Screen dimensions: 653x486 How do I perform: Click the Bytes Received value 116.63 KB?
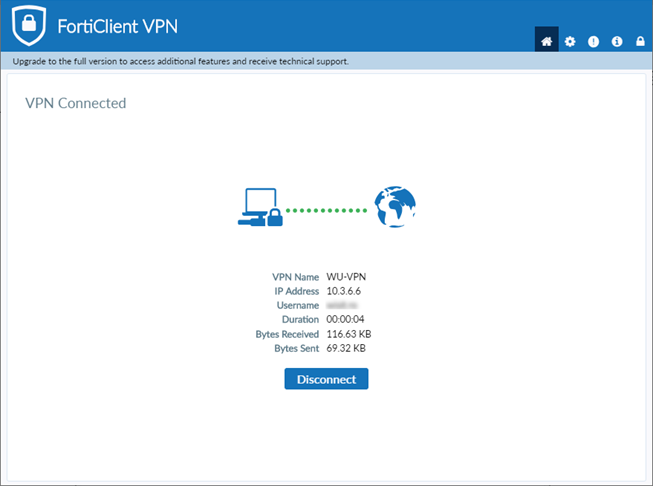(x=350, y=333)
